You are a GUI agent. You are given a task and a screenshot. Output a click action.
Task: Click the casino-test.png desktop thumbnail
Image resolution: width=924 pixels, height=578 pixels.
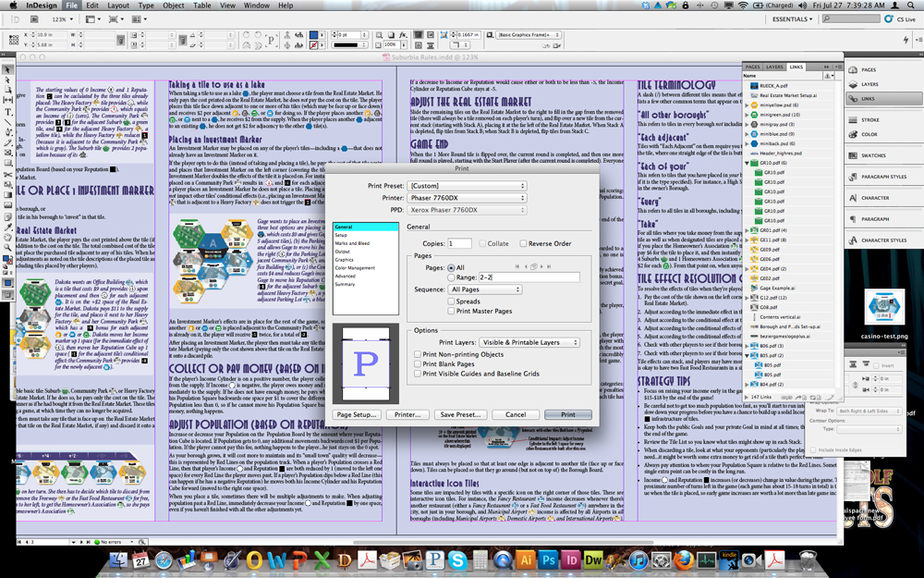(x=884, y=307)
